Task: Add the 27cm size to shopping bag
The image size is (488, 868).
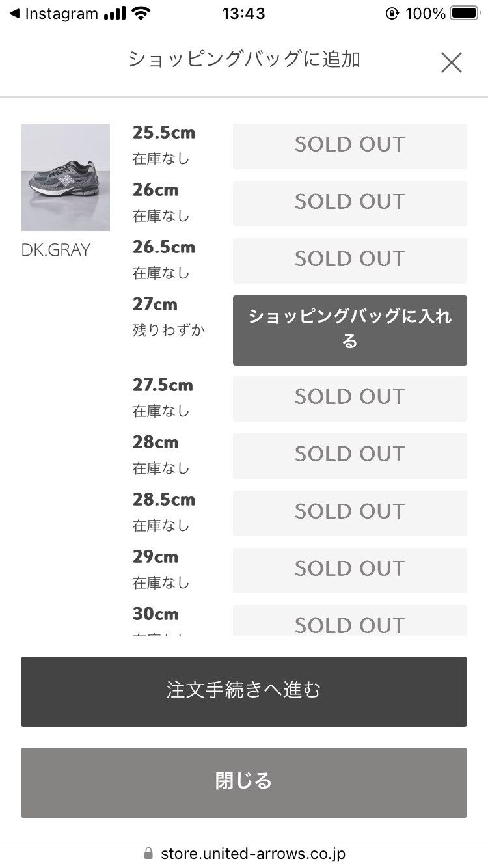Action: pos(349,330)
